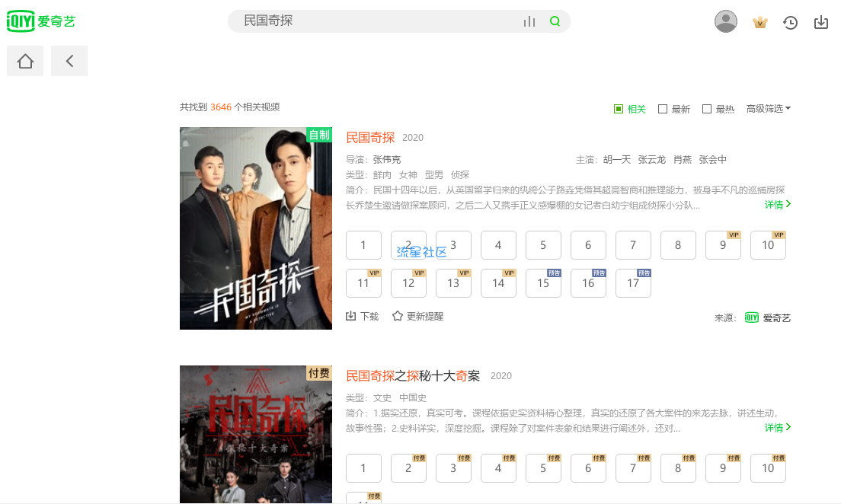Expand 详情 for 民国奇探 description

778,204
